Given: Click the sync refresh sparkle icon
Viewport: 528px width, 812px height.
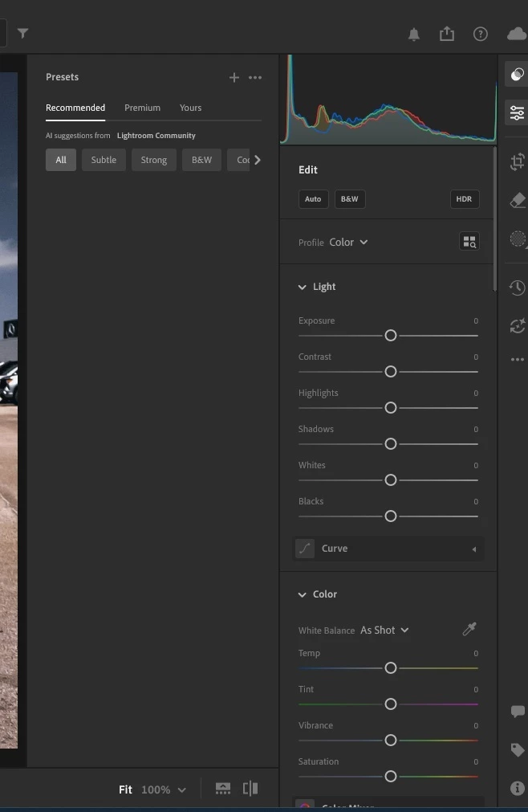Looking at the screenshot, I should (x=518, y=326).
